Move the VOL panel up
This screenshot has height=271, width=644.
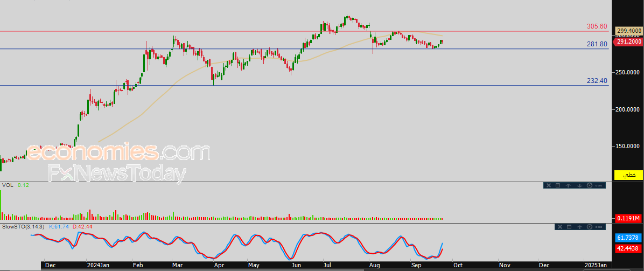[x=569, y=185]
